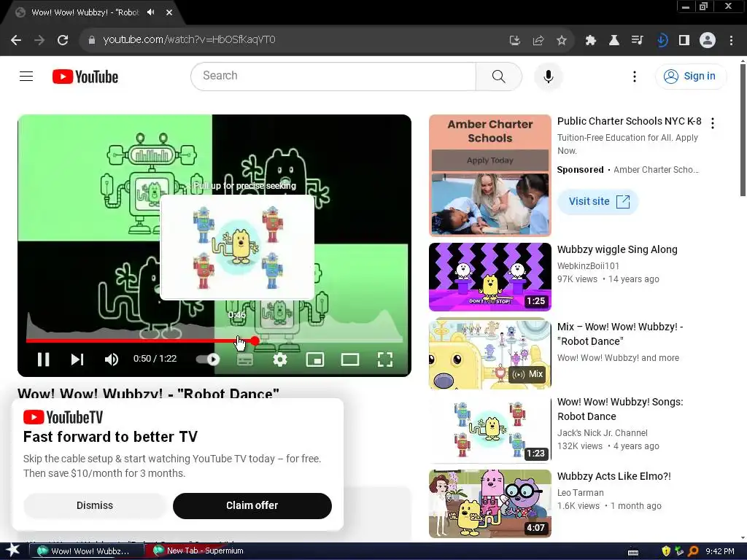Image resolution: width=747 pixels, height=560 pixels.
Task: Open the Mix Wow! Wow! Wubbzy! thumbnail
Action: tap(490, 354)
